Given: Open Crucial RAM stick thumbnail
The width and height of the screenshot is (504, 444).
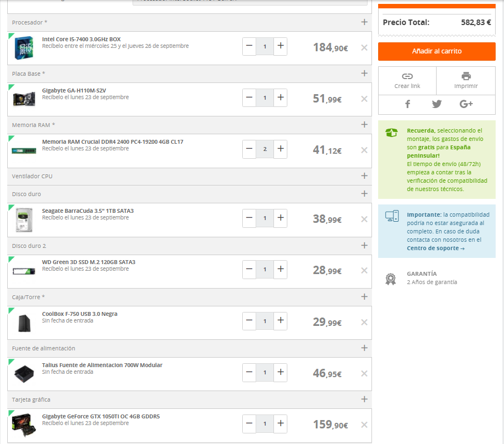Looking at the screenshot, I should [24, 150].
